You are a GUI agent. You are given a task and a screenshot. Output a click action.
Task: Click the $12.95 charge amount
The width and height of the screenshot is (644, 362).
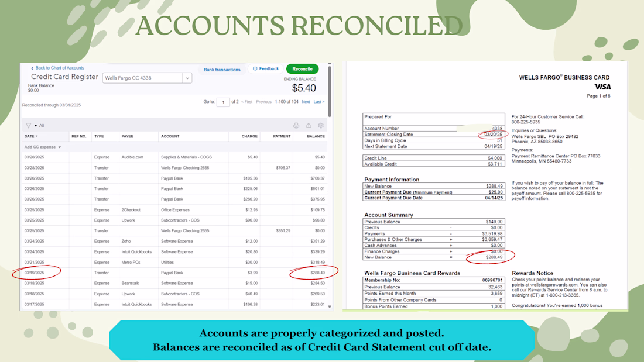click(x=251, y=210)
